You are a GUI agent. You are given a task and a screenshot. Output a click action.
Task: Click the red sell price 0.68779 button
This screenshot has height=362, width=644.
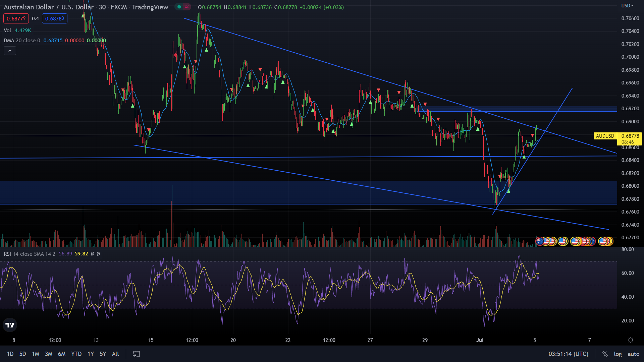(x=16, y=18)
